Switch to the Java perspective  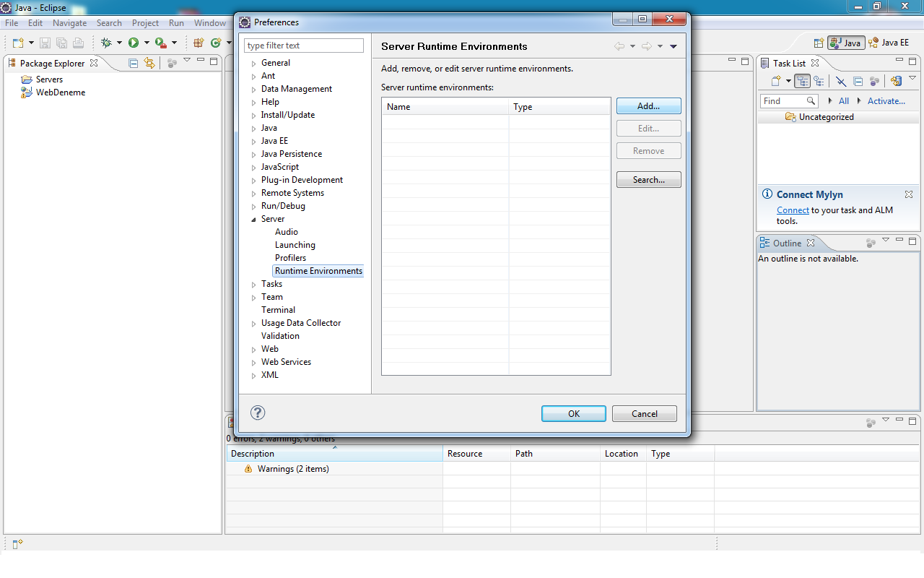point(846,43)
